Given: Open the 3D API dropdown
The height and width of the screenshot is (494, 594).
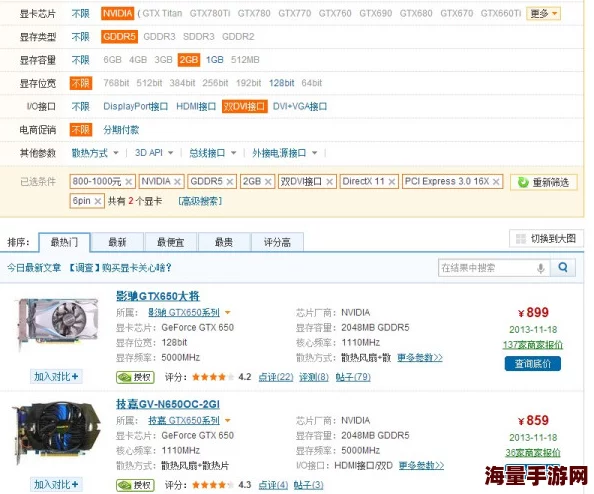Looking at the screenshot, I should 154,153.
